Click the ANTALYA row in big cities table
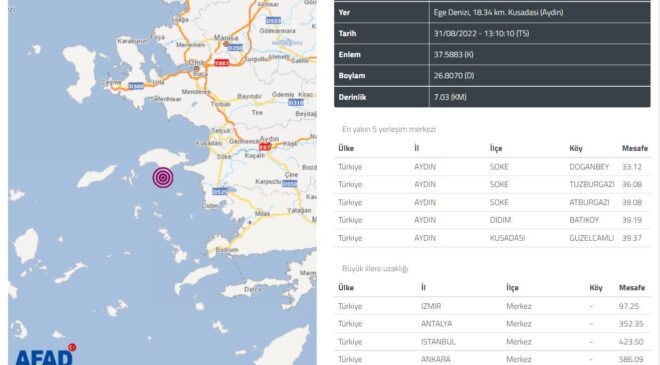The width and height of the screenshot is (660, 365). tap(492, 324)
